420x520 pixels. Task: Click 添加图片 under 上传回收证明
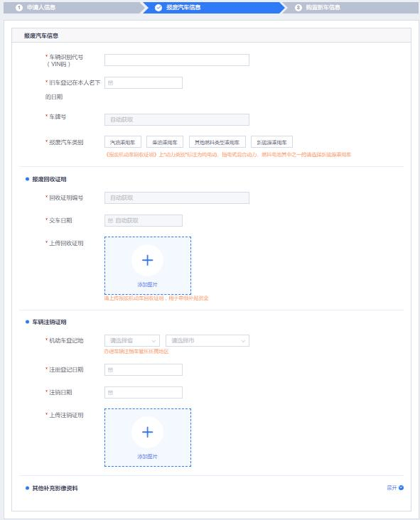point(147,285)
